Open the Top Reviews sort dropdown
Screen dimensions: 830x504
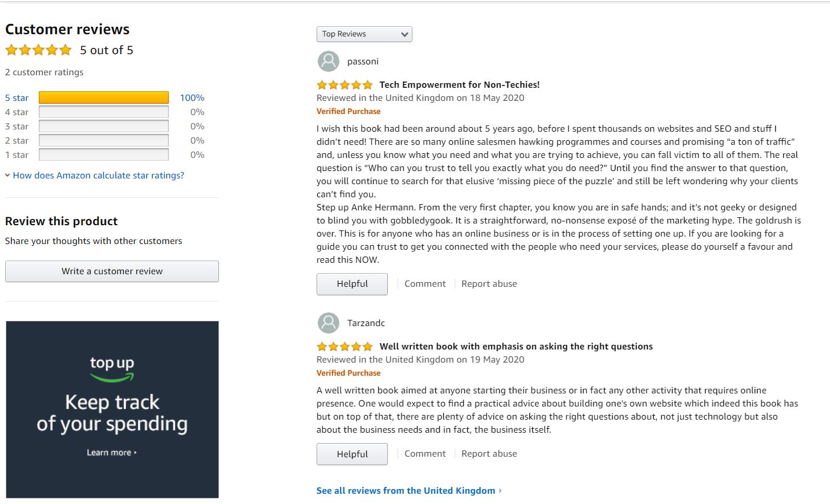(x=364, y=34)
